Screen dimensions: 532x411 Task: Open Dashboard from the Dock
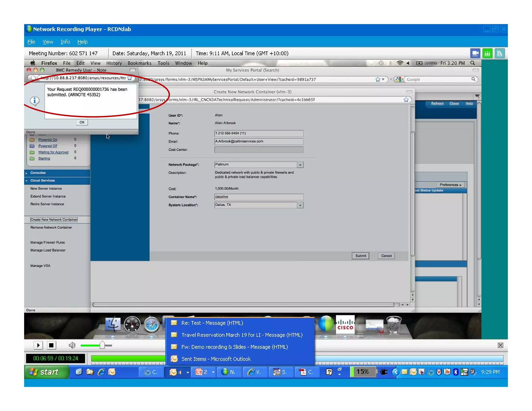(x=132, y=324)
